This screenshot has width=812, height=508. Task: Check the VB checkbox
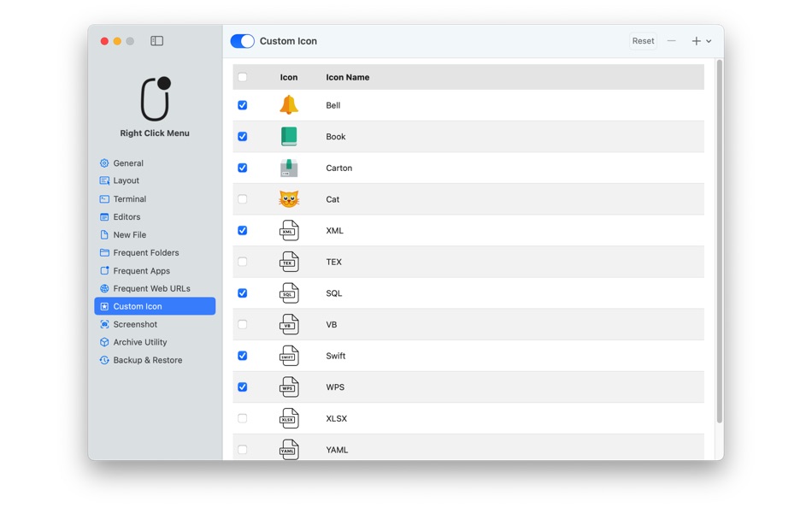pos(243,324)
